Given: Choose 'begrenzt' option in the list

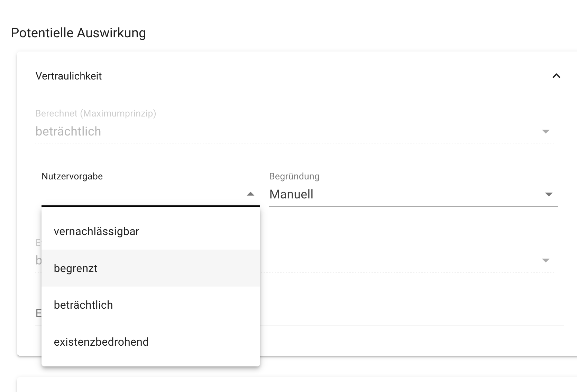Looking at the screenshot, I should [150, 268].
